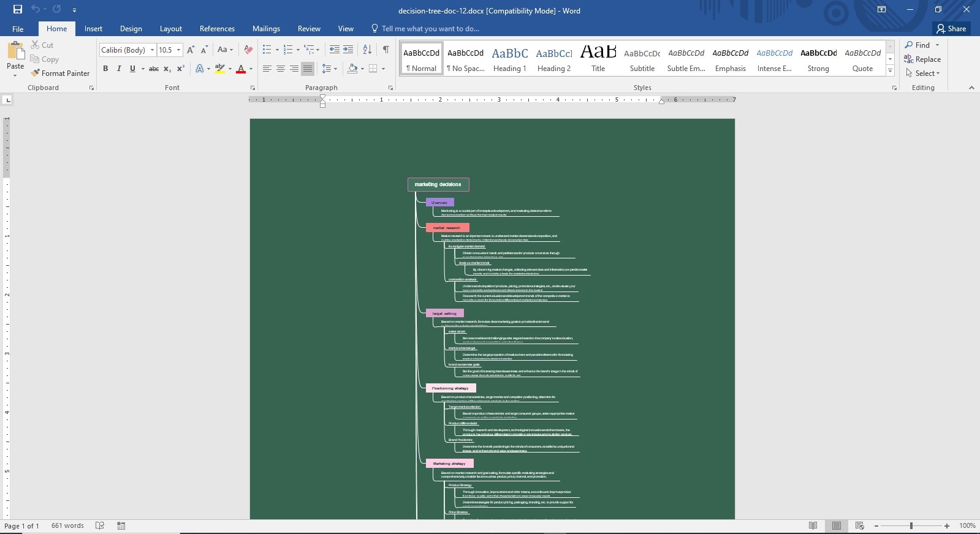
Task: Click the Tell me search box
Action: coord(430,29)
